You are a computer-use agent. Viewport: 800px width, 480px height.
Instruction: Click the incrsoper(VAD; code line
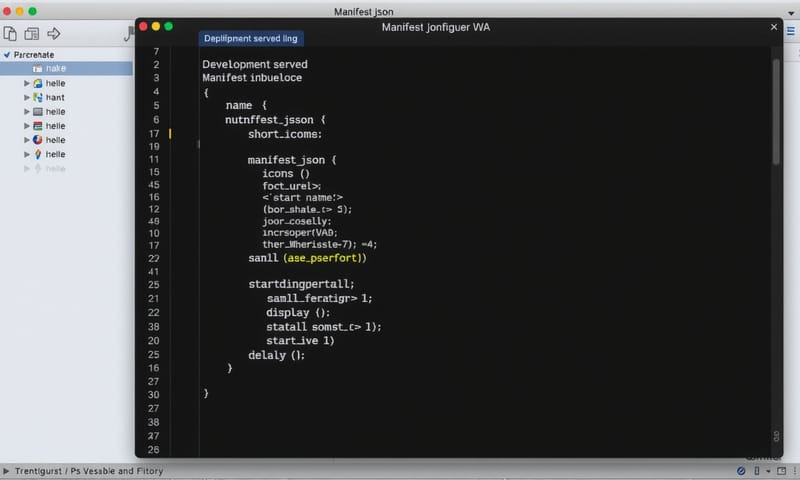click(x=300, y=233)
